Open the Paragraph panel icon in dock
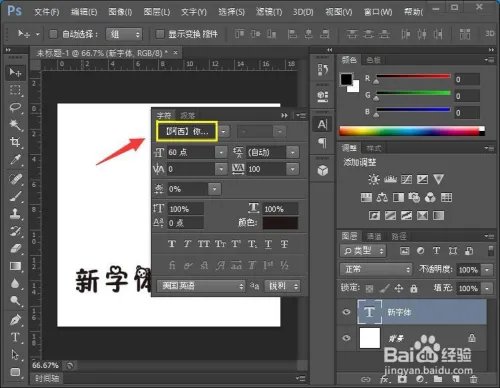The width and height of the screenshot is (500, 388). pyautogui.click(x=322, y=143)
